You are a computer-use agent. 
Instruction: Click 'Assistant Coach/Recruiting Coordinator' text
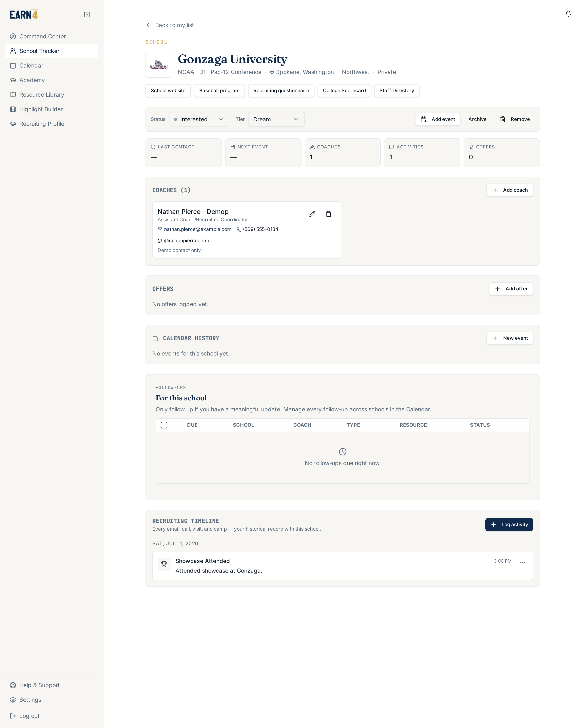click(x=202, y=219)
